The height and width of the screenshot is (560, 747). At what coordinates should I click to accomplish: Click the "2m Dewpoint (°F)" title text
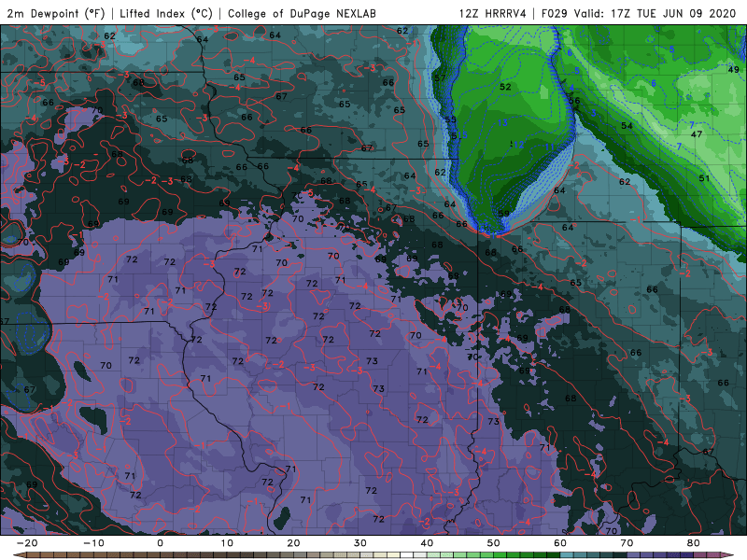56,13
